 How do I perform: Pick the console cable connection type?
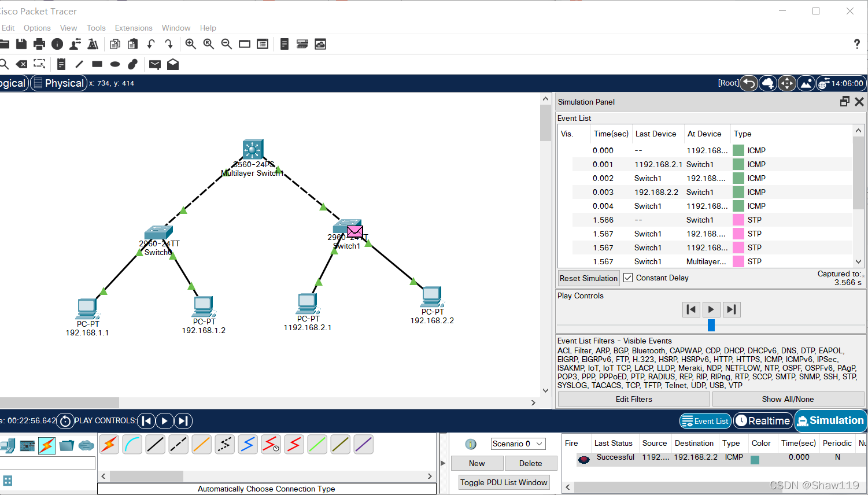tap(132, 444)
